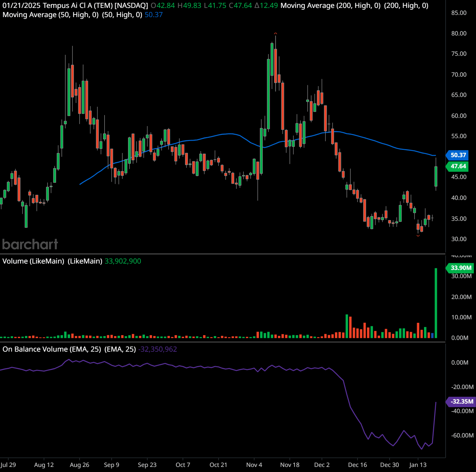The height and width of the screenshot is (472, 476).
Task: Select the date stamp 01/21/2025
Action: (21, 5)
